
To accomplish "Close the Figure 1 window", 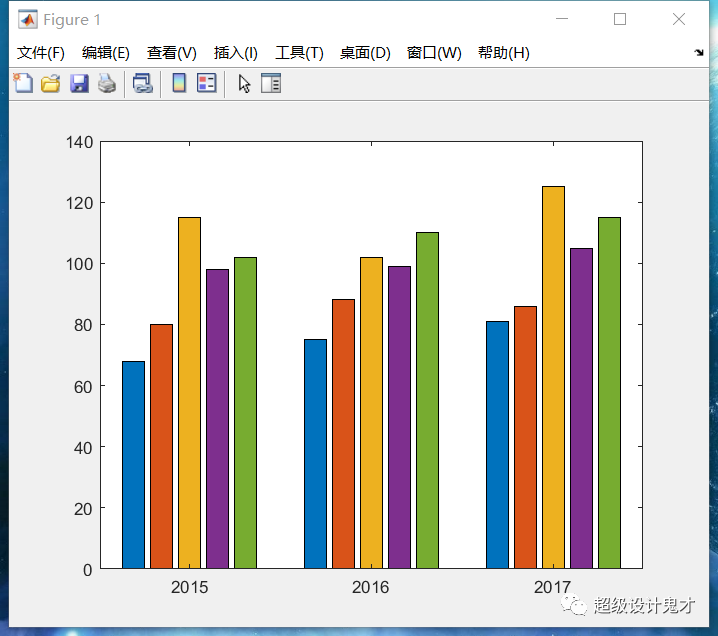I will click(679, 19).
